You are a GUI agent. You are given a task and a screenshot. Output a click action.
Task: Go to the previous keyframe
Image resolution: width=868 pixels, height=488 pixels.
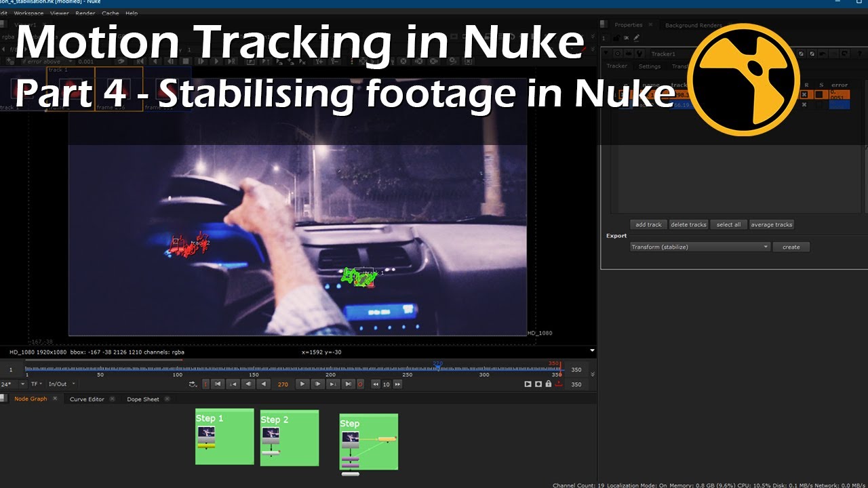pos(233,384)
